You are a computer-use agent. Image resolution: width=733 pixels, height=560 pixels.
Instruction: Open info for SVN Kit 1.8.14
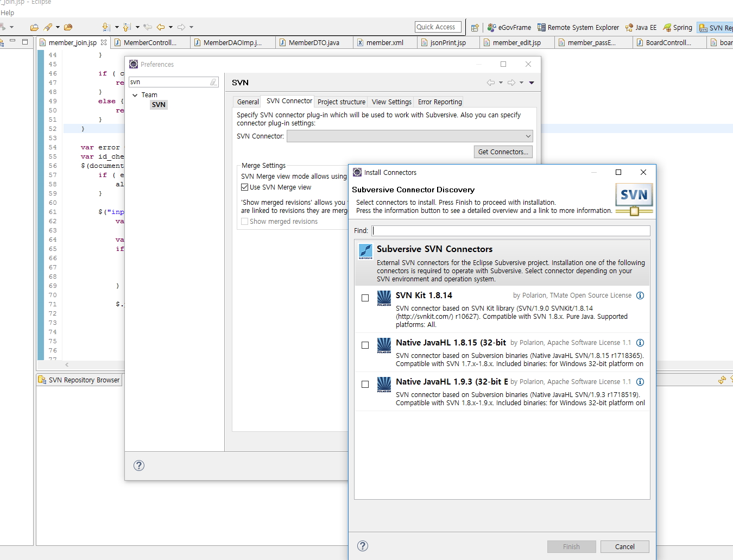[640, 295]
